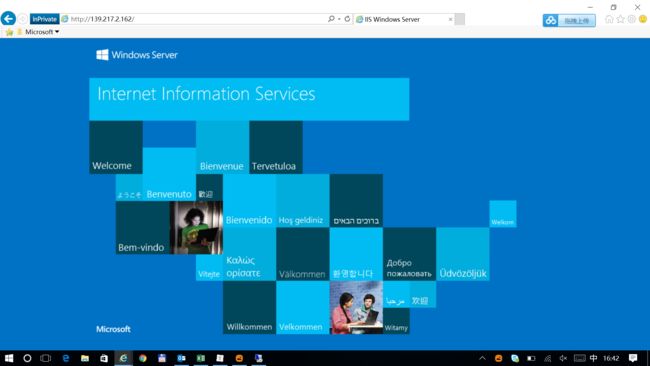The width and height of the screenshot is (650, 366).
Task: Open the touch keyboard tray icon
Action: (580, 358)
